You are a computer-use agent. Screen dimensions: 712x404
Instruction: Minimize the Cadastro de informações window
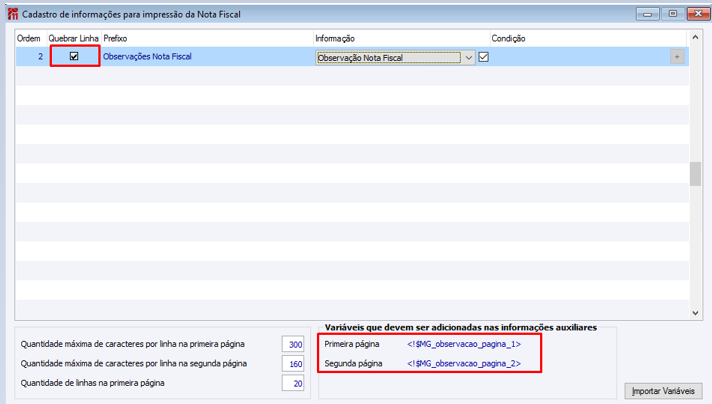[x=648, y=14]
